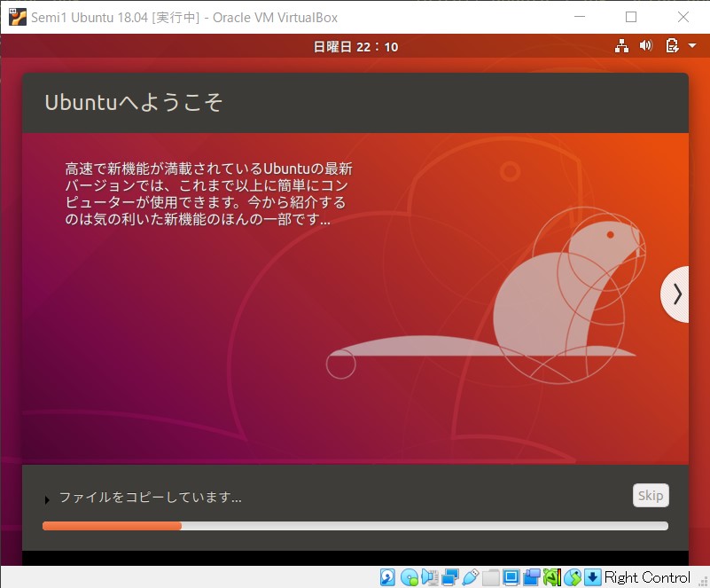Click the USB devices status icon
This screenshot has height=588, width=710.
471,577
